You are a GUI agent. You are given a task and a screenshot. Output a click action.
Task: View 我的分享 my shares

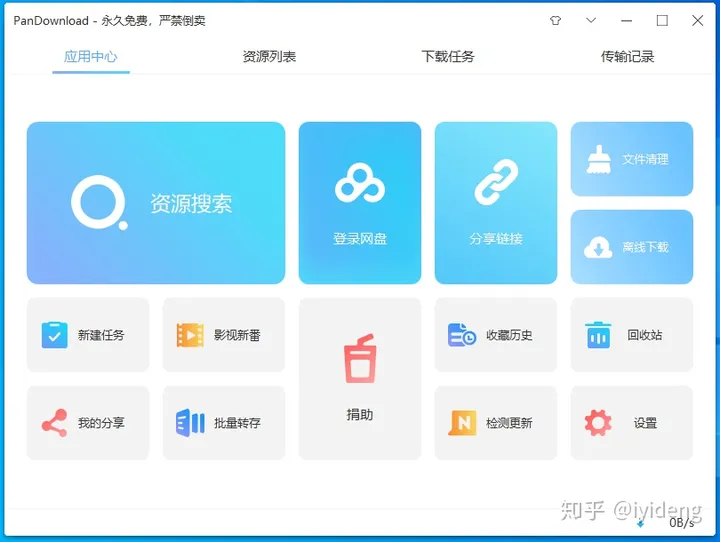[x=88, y=423]
